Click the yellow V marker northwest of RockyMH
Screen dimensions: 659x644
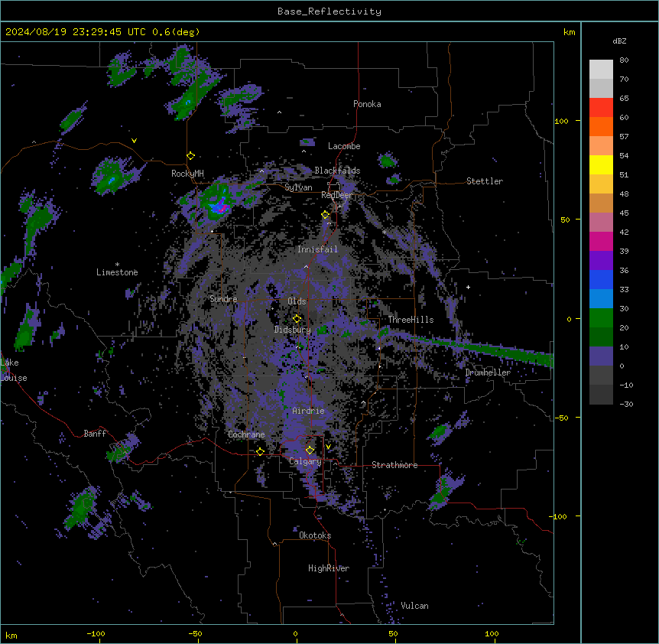click(x=134, y=141)
